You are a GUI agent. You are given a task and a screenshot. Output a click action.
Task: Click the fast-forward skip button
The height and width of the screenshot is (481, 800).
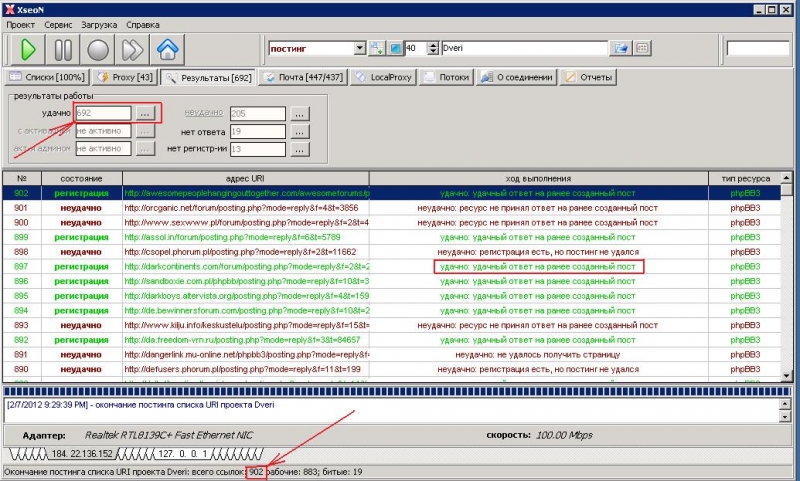pyautogui.click(x=133, y=48)
